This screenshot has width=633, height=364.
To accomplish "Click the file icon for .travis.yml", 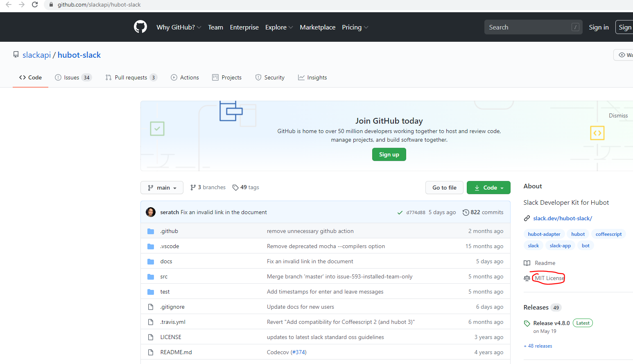I will pyautogui.click(x=151, y=322).
